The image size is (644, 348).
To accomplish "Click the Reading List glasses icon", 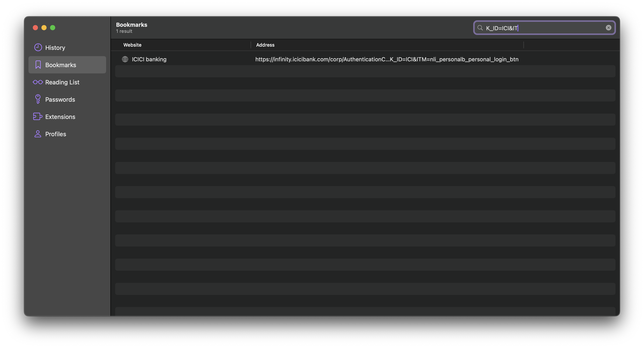I will pyautogui.click(x=38, y=82).
